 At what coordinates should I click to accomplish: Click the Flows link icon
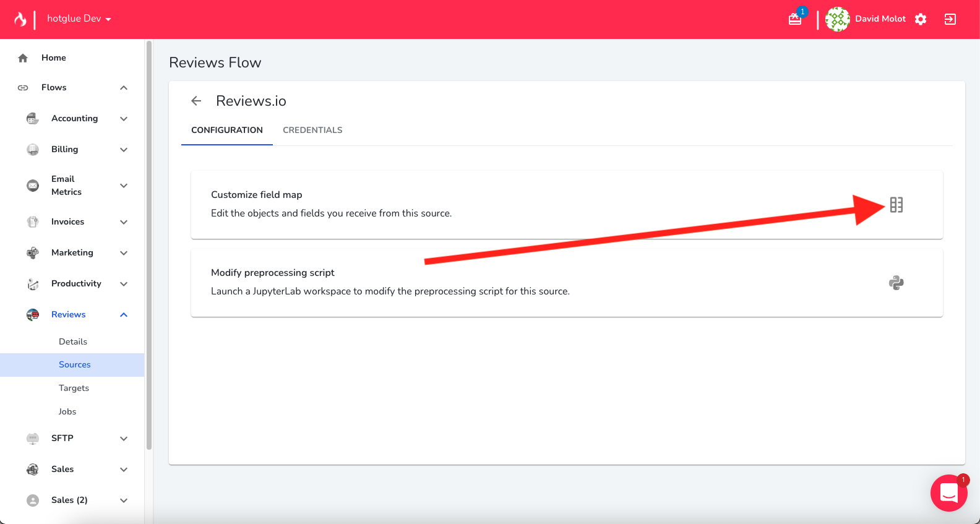(x=23, y=88)
